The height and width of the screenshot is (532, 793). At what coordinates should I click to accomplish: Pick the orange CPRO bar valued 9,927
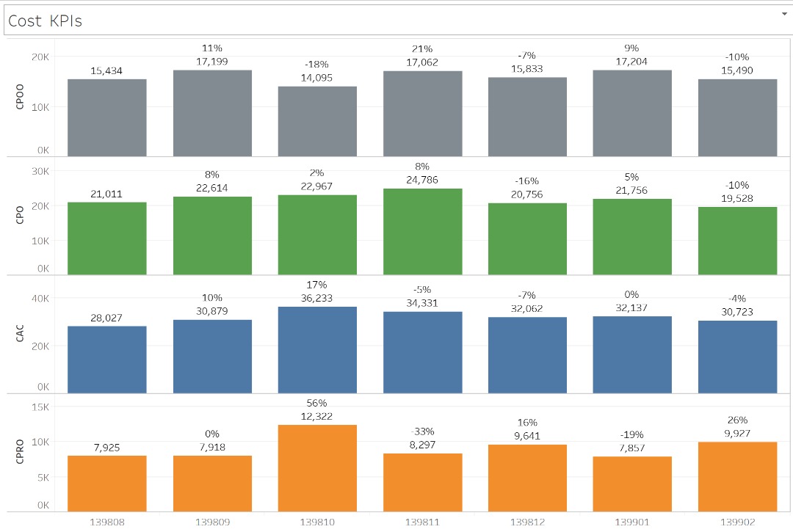point(737,475)
